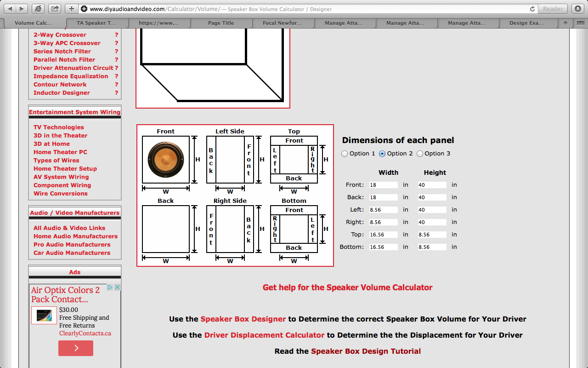
Task: Select Option 3 radio button
Action: (x=420, y=154)
